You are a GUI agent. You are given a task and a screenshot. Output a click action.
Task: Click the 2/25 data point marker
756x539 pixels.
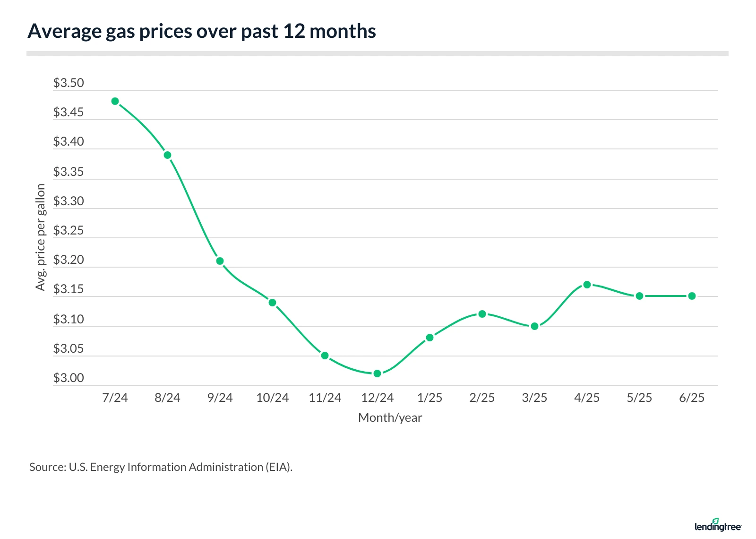point(482,314)
